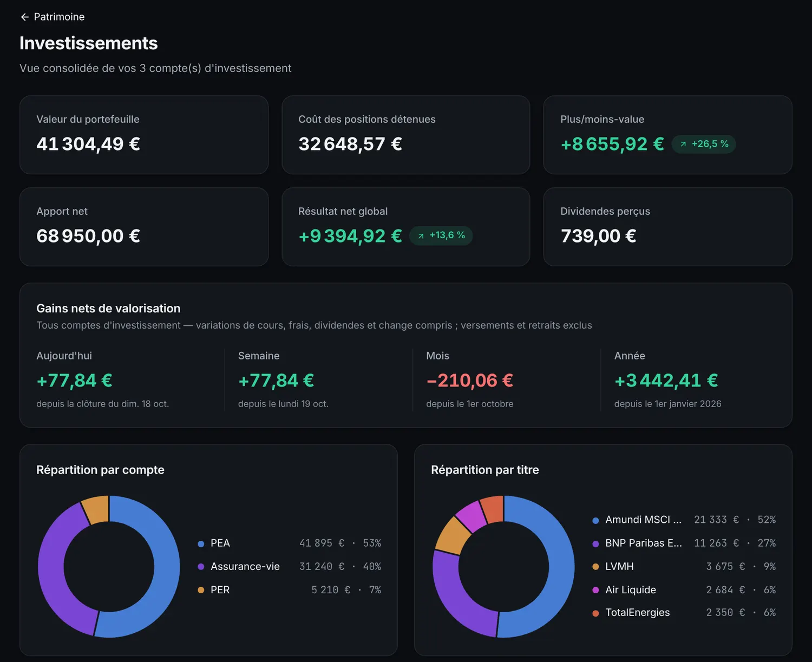
Task: Click the BNP Paribas amount 11 263 €
Action: click(x=716, y=543)
